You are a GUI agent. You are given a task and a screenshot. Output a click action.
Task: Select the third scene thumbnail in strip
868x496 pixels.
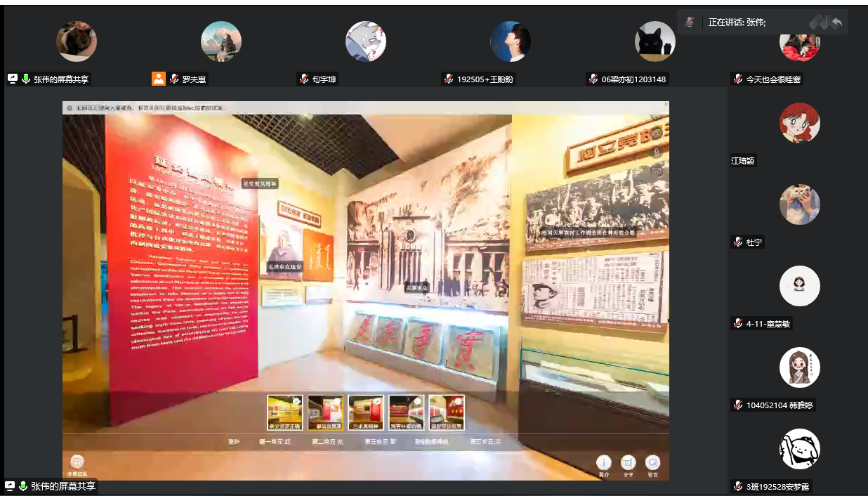pos(366,412)
